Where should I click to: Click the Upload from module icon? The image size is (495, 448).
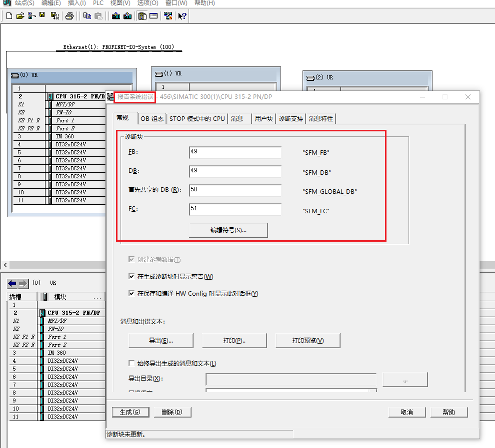127,16
